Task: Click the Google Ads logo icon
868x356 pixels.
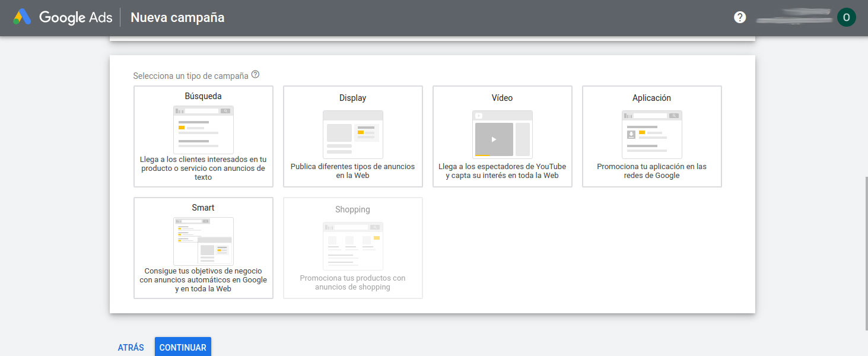Action: 22,17
